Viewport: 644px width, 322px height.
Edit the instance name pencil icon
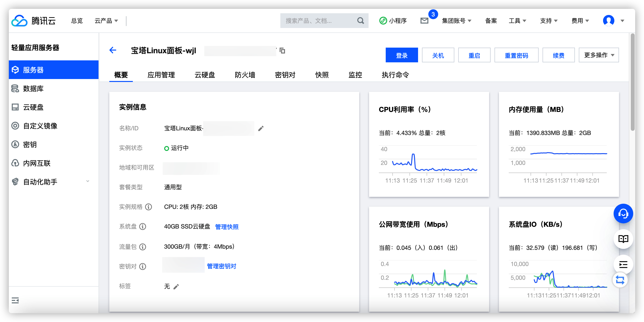261,128
